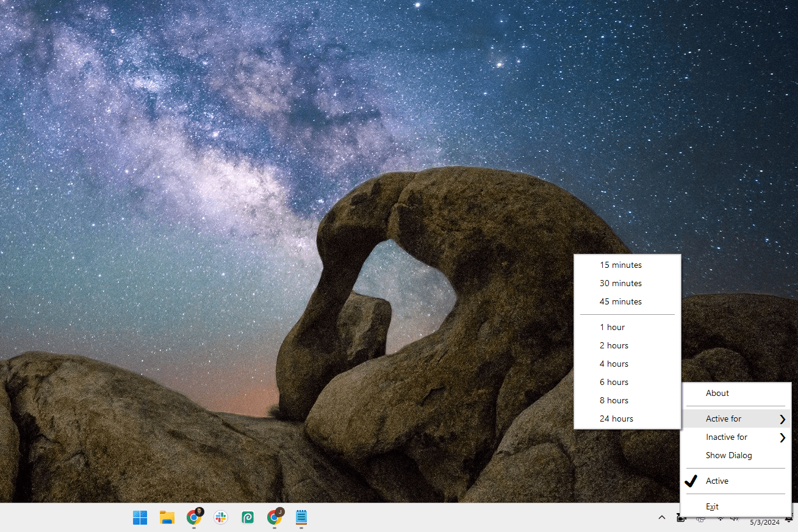Select the 24 hours duration

point(616,419)
